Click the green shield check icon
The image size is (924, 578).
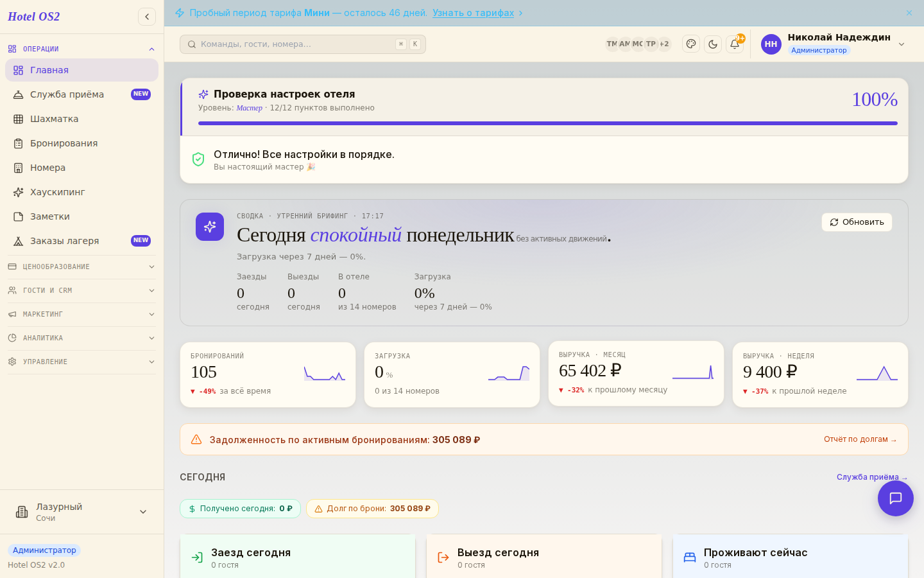(x=198, y=159)
